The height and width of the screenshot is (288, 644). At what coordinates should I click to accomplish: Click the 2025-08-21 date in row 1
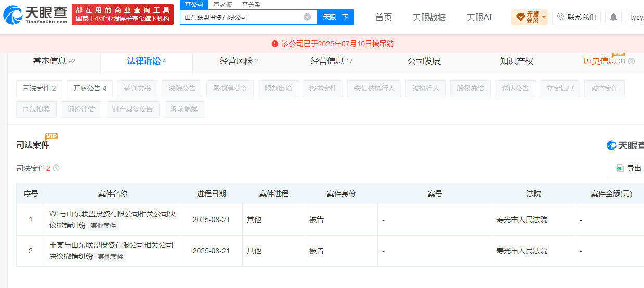tap(211, 220)
